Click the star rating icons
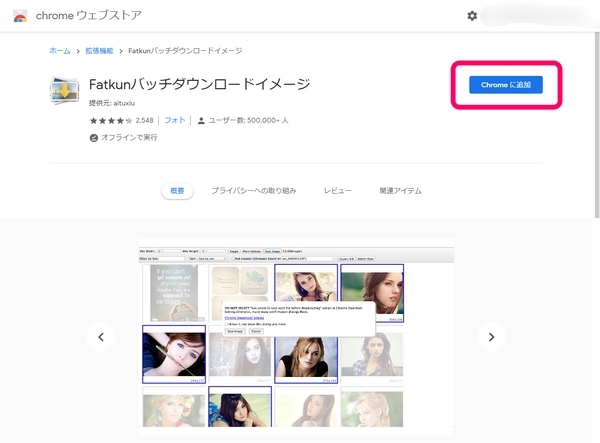Screen dimensions: 600x443 [x=111, y=121]
